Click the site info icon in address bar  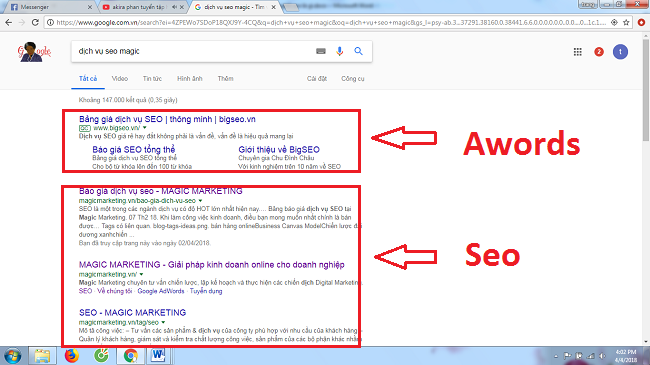pyautogui.click(x=50, y=22)
